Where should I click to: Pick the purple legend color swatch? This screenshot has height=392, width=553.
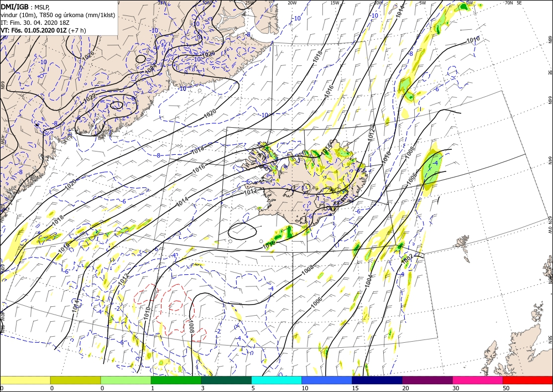[427, 380]
